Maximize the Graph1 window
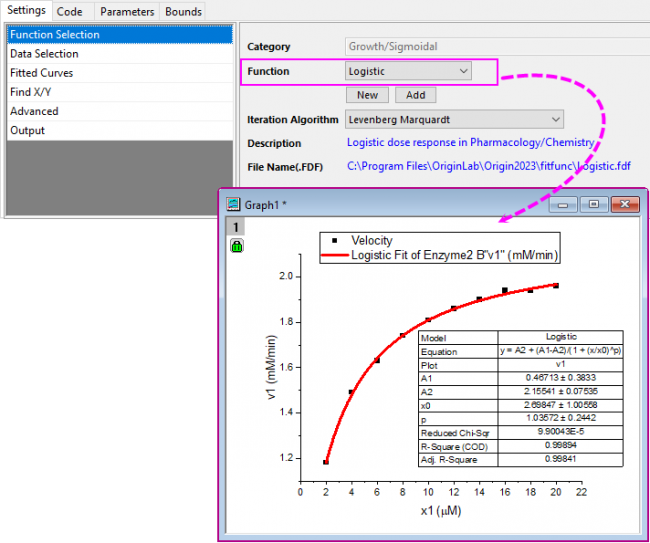 (x=594, y=204)
